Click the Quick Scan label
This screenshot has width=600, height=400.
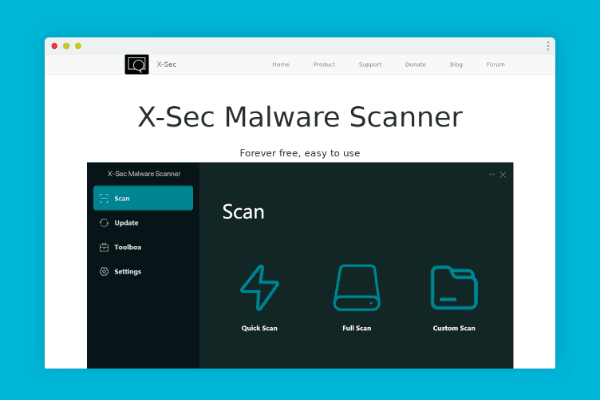[259, 328]
